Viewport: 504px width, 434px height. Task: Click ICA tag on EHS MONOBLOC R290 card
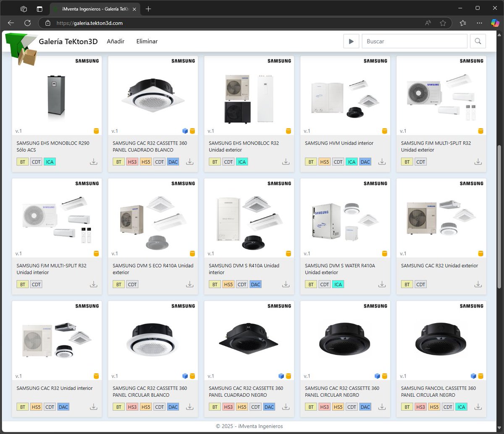[50, 162]
